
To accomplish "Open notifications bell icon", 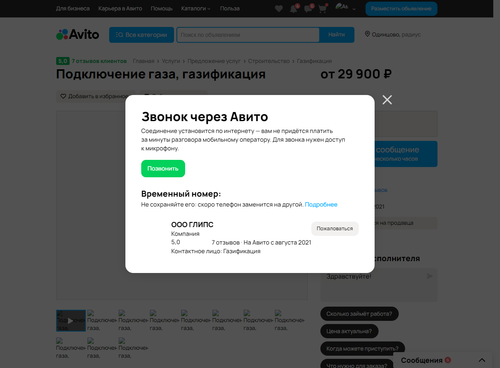I will pyautogui.click(x=294, y=9).
